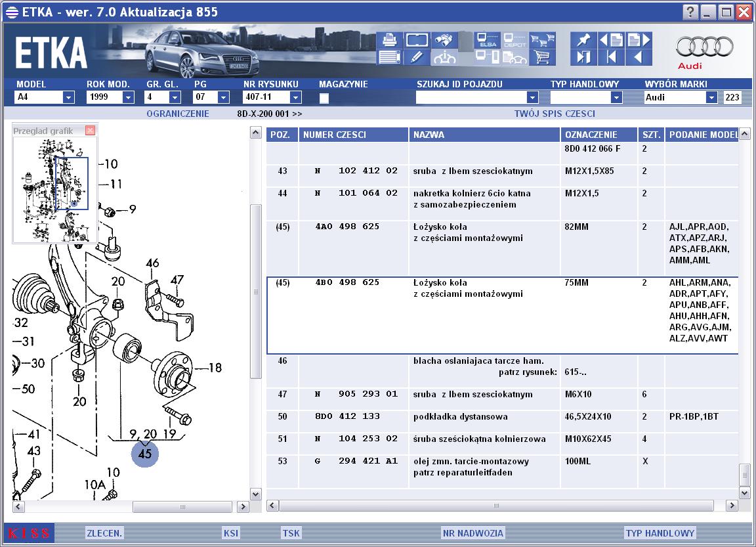Click the printer icon in toolbar
This screenshot has height=547, width=756.
coord(388,40)
